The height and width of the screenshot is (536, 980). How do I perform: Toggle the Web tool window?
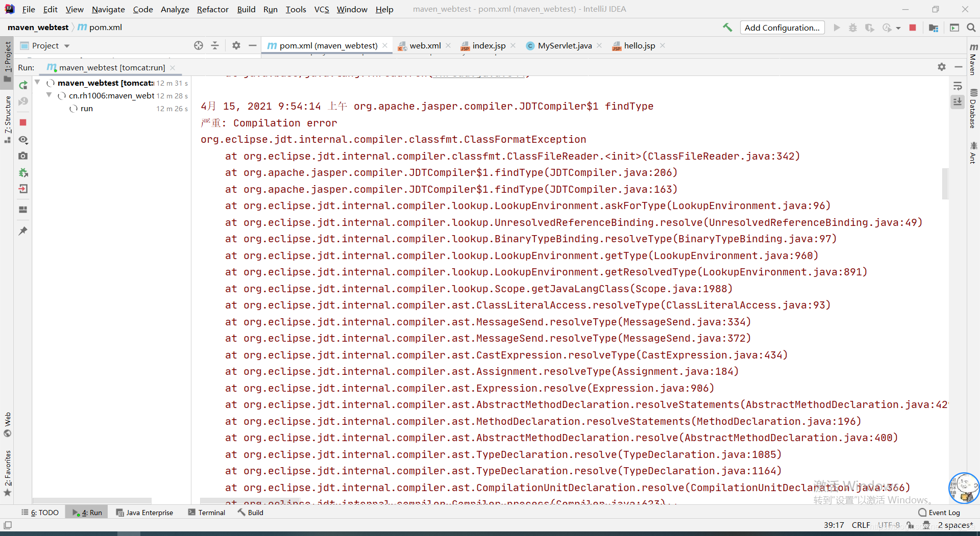click(x=7, y=424)
